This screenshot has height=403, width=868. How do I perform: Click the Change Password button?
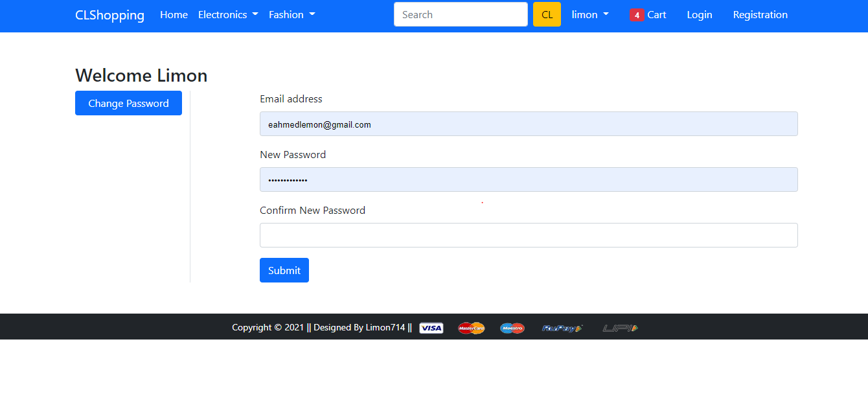point(128,102)
